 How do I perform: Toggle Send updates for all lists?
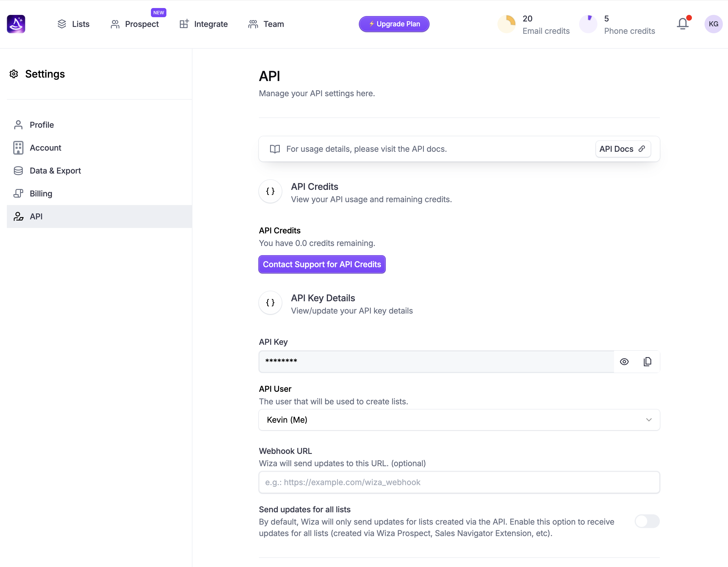pos(647,521)
